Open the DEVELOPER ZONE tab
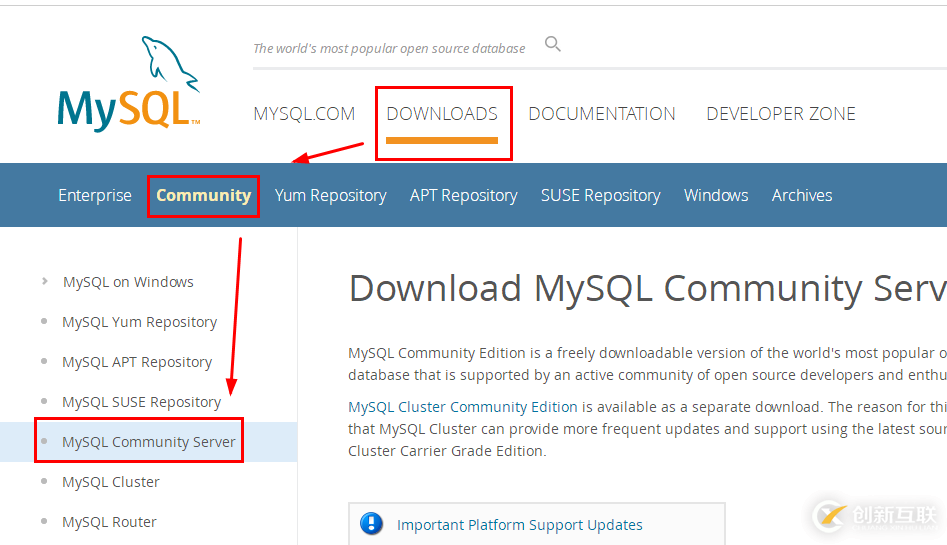The image size is (947, 545). tap(781, 114)
